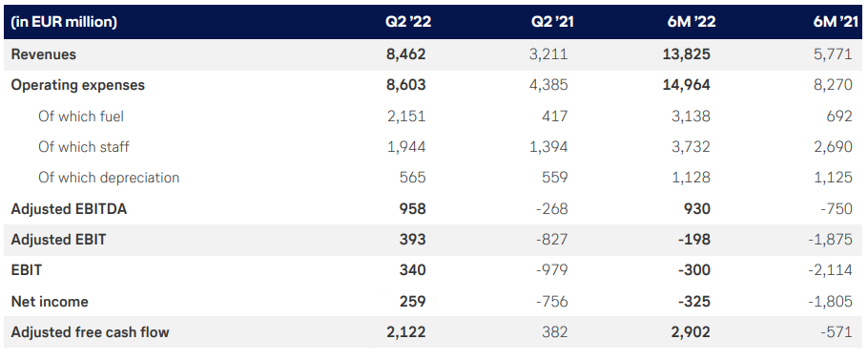Screen dimensions: 868x361
Task: Click the Q2 '22 column header
Action: pos(408,22)
